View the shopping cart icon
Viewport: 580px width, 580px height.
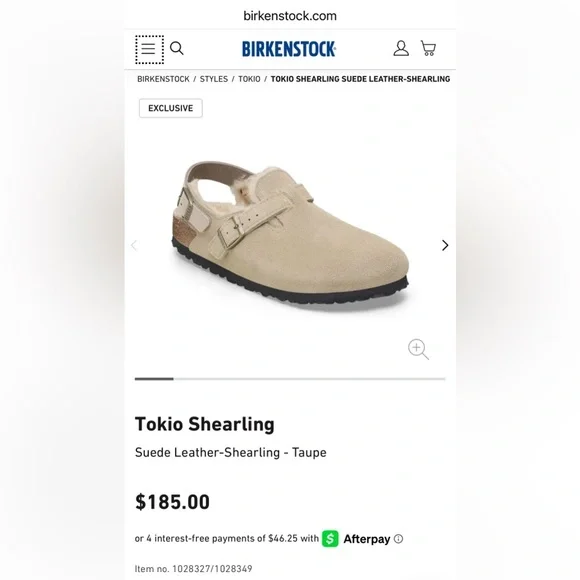click(428, 48)
